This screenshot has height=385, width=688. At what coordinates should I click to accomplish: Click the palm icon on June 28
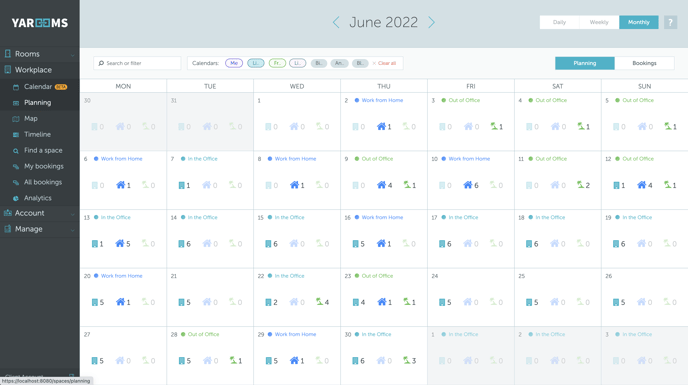233,360
